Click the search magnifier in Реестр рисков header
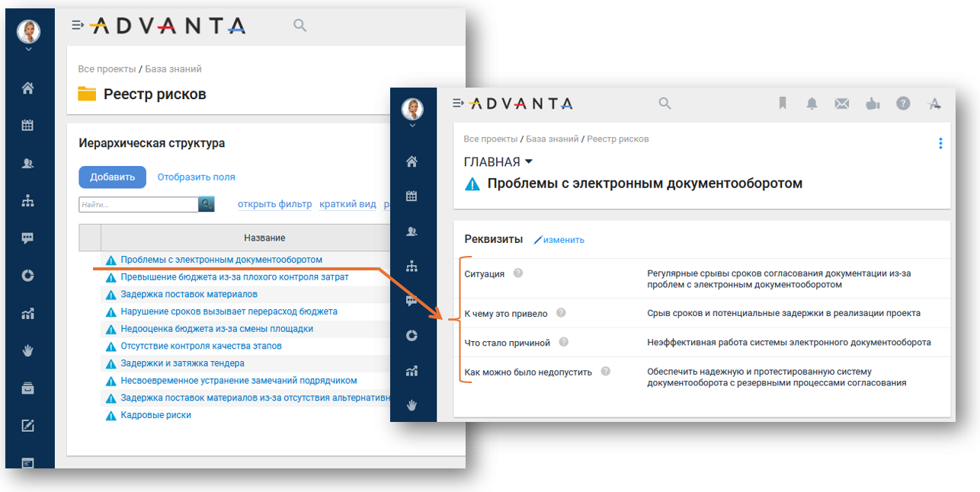This screenshot has width=980, height=492. tap(300, 26)
